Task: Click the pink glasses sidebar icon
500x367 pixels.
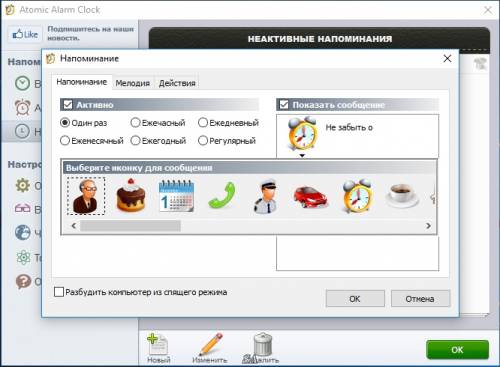Action: pos(22,209)
